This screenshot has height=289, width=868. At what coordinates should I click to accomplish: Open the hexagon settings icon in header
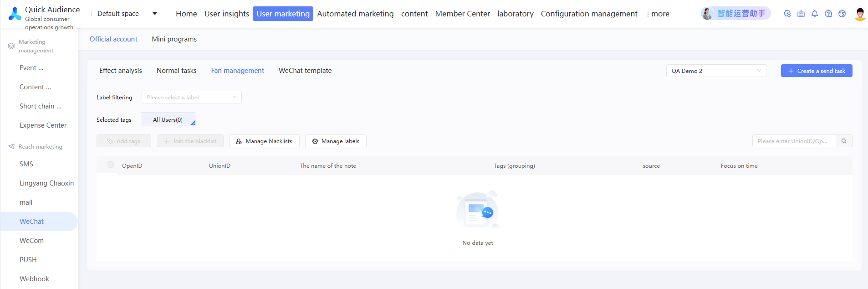tap(787, 14)
